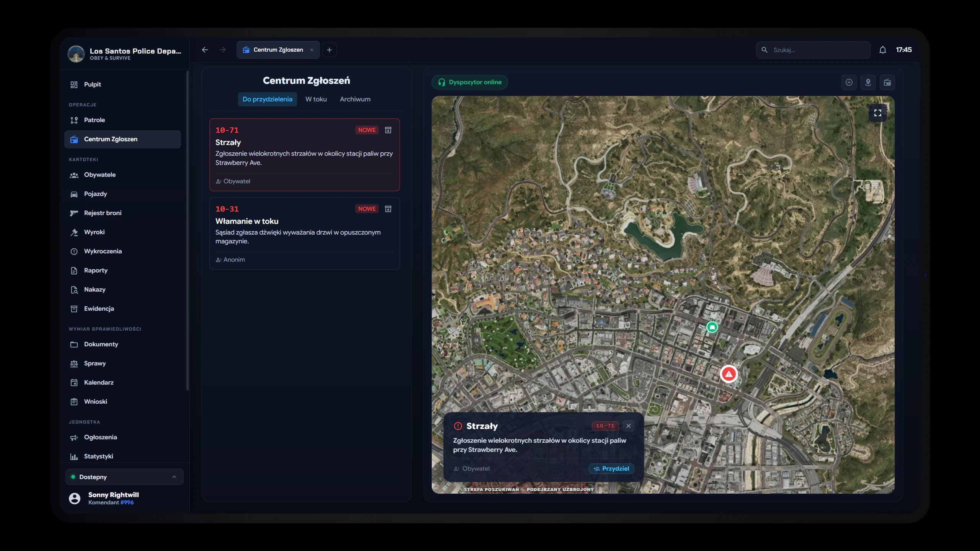Click the red alert marker on map

[728, 374]
